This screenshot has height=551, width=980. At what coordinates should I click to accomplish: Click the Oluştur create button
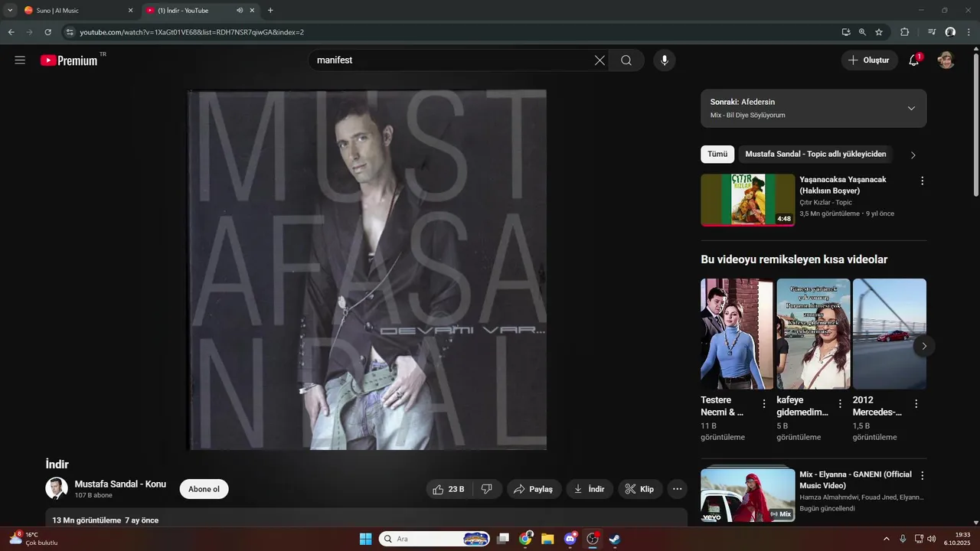pos(869,60)
